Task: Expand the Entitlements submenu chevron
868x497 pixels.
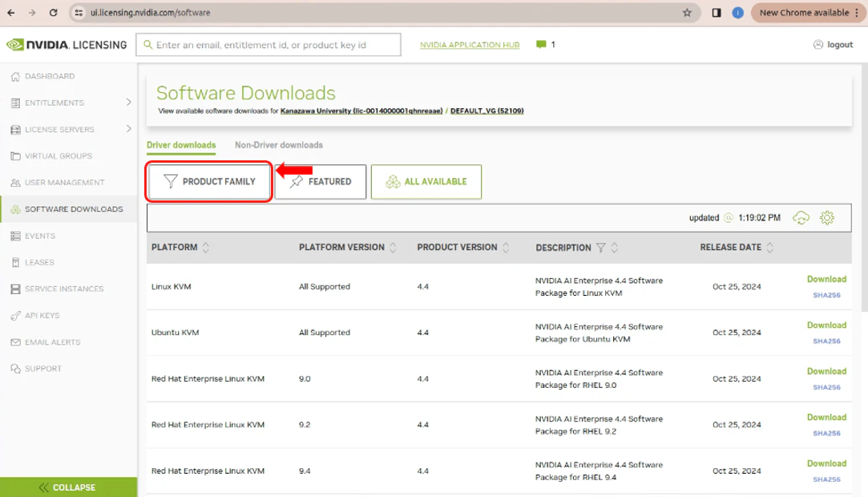Action: (x=128, y=103)
